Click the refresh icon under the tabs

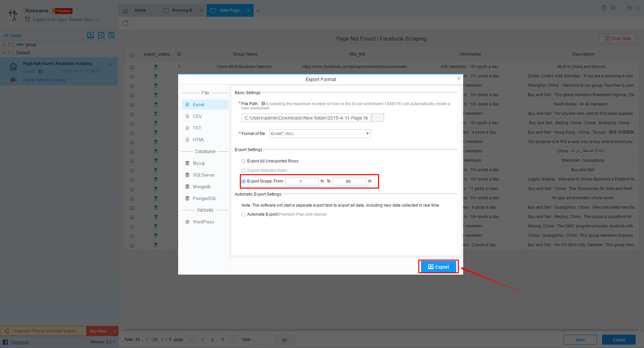(125, 23)
